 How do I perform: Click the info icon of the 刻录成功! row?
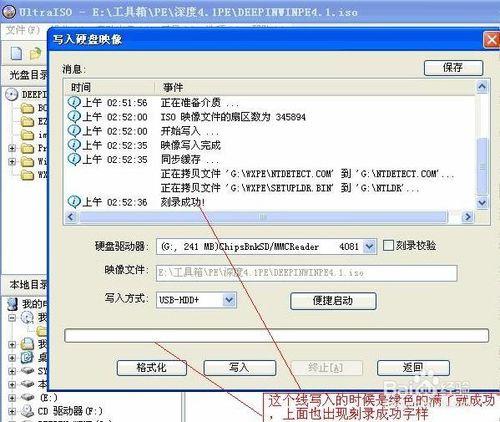point(74,202)
